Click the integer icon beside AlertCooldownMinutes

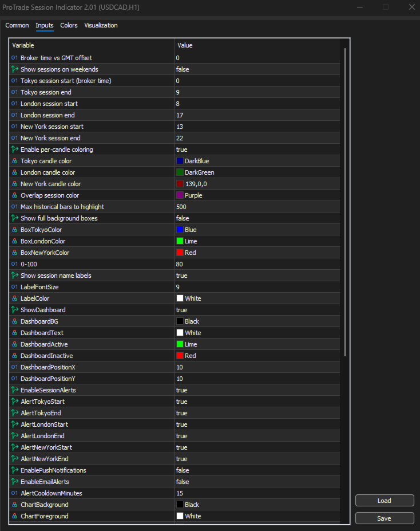tap(15, 493)
